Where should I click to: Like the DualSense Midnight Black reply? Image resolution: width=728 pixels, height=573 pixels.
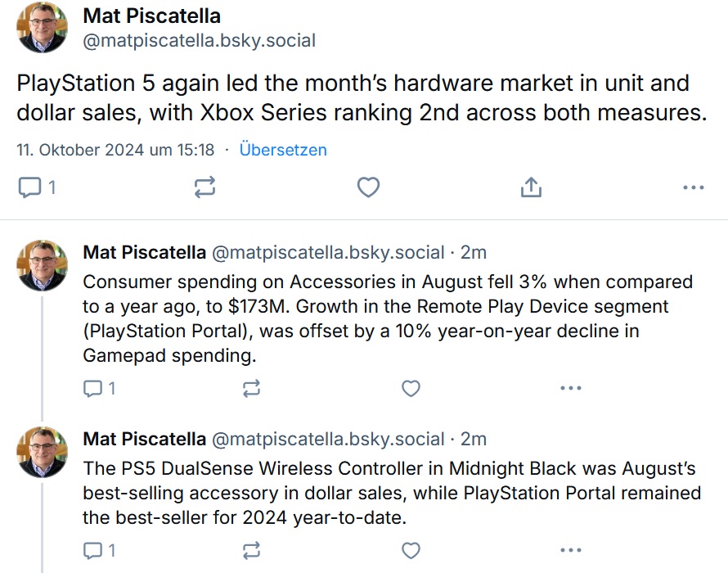(x=411, y=550)
